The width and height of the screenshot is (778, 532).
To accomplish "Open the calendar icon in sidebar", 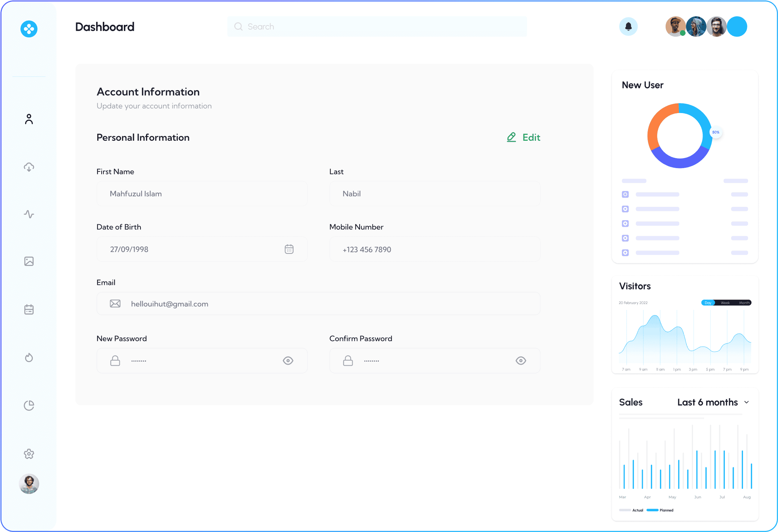I will 29,309.
